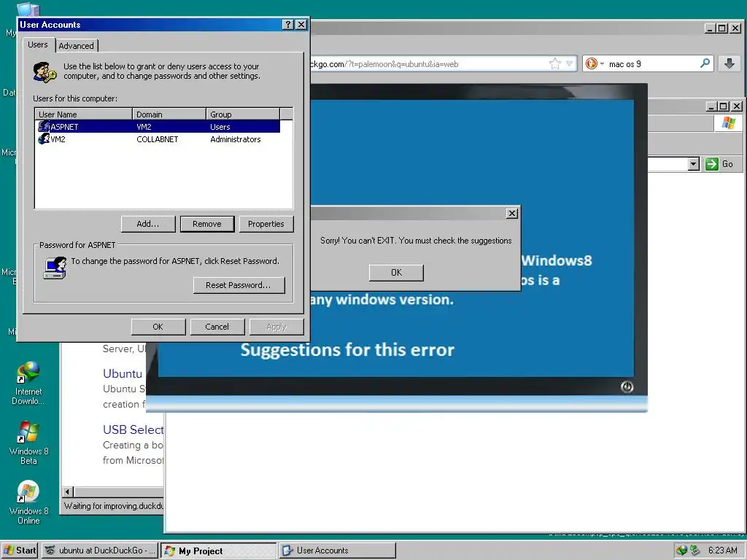Viewport: 747px width, 560px height.
Task: Open Windows 8 Online desktop shortcut
Action: (28, 503)
